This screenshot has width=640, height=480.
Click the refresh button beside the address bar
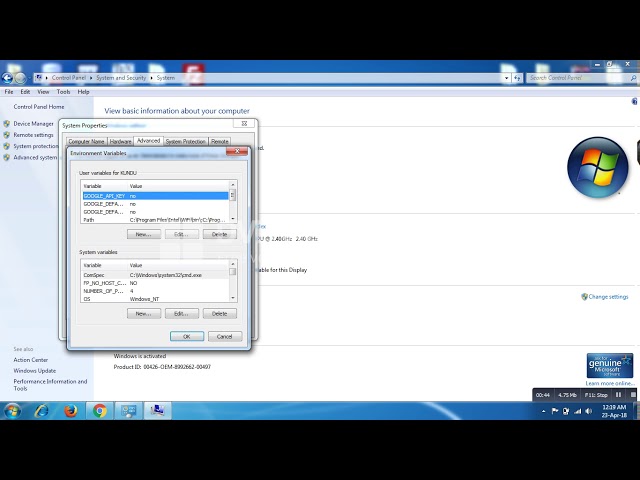tap(518, 78)
